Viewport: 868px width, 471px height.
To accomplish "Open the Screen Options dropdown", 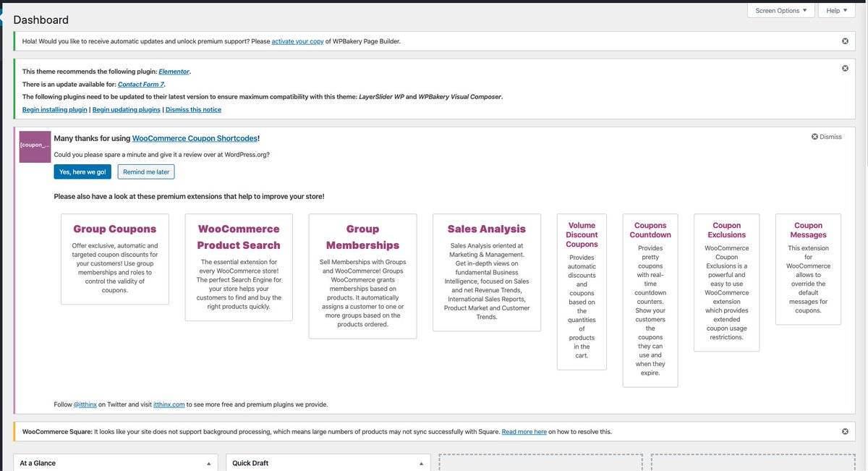I will coord(780,11).
